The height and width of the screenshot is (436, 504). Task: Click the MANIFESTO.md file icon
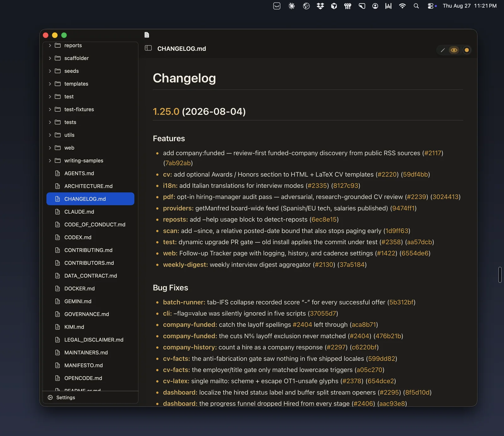pyautogui.click(x=58, y=365)
